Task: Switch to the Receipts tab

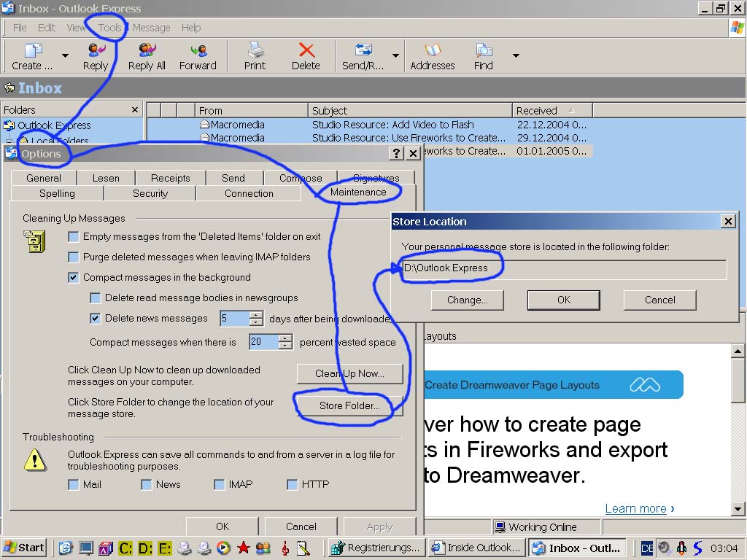Action: tap(170, 178)
